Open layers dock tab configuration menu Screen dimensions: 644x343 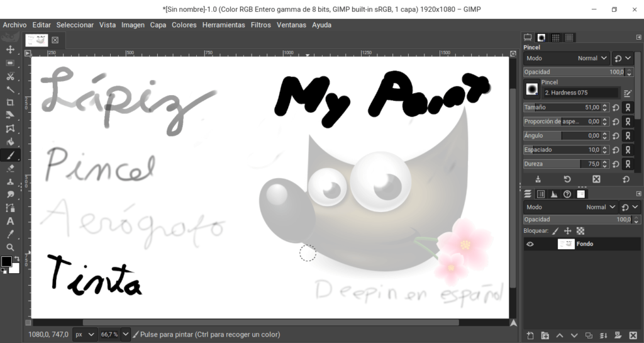639,193
